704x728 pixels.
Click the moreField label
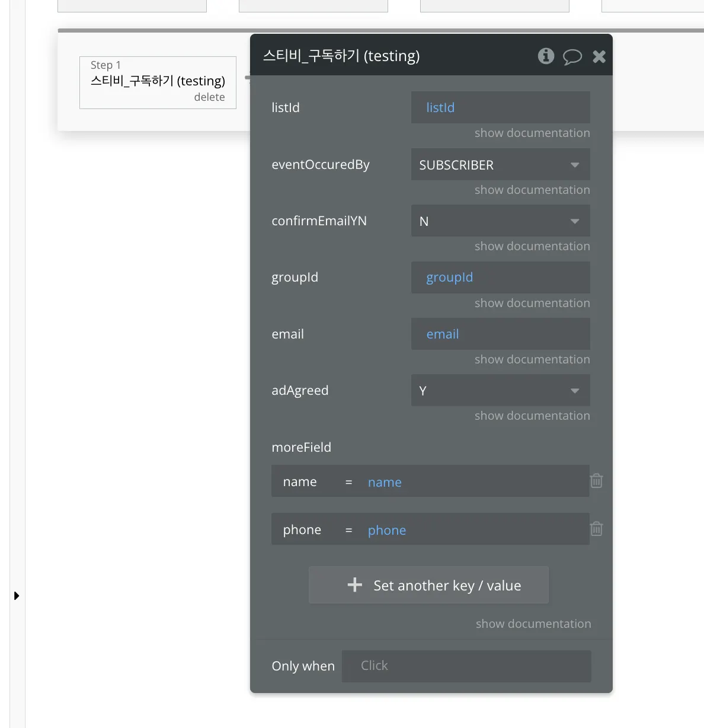click(x=301, y=447)
